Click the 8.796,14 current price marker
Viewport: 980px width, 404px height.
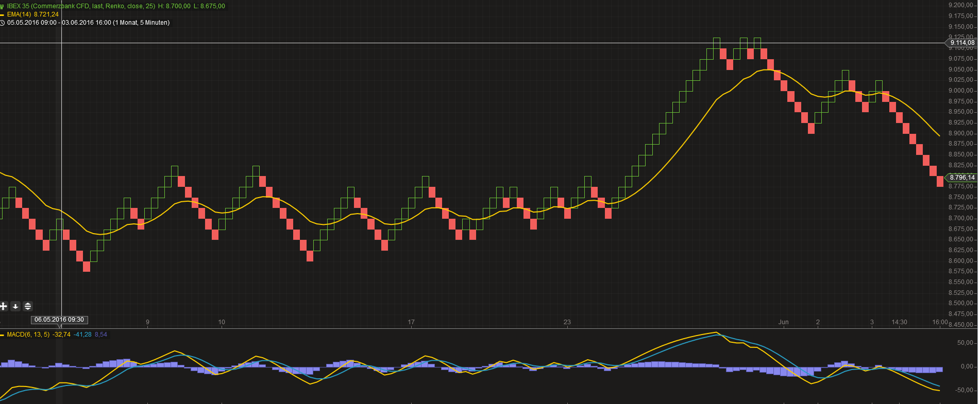(x=962, y=178)
